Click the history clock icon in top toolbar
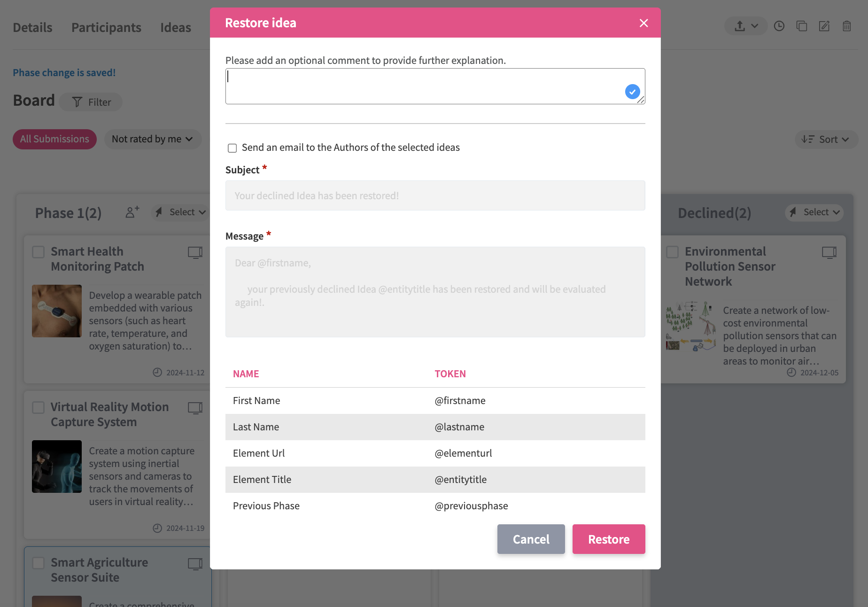868x607 pixels. tap(779, 26)
